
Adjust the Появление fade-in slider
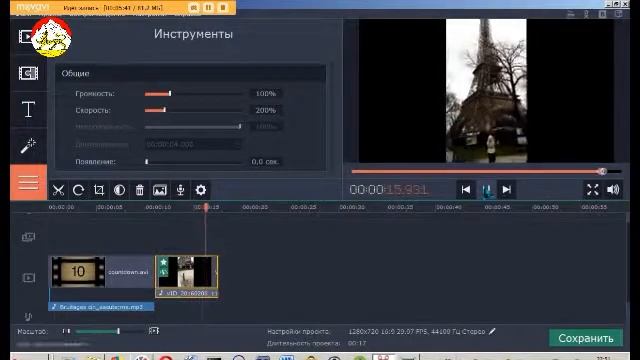193,162
